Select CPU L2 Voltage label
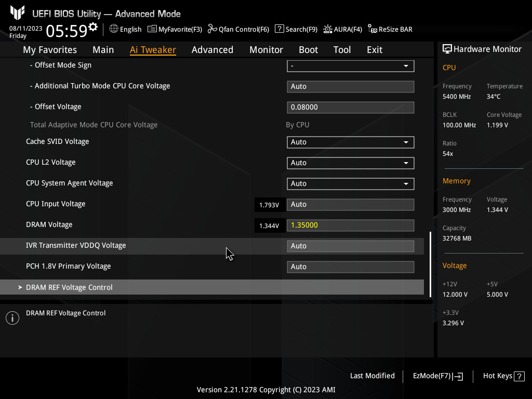 click(x=50, y=162)
